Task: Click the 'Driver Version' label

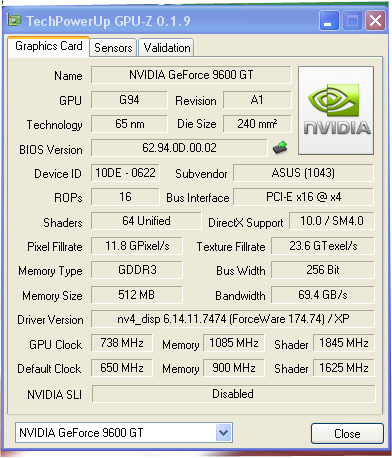Action: click(50, 320)
